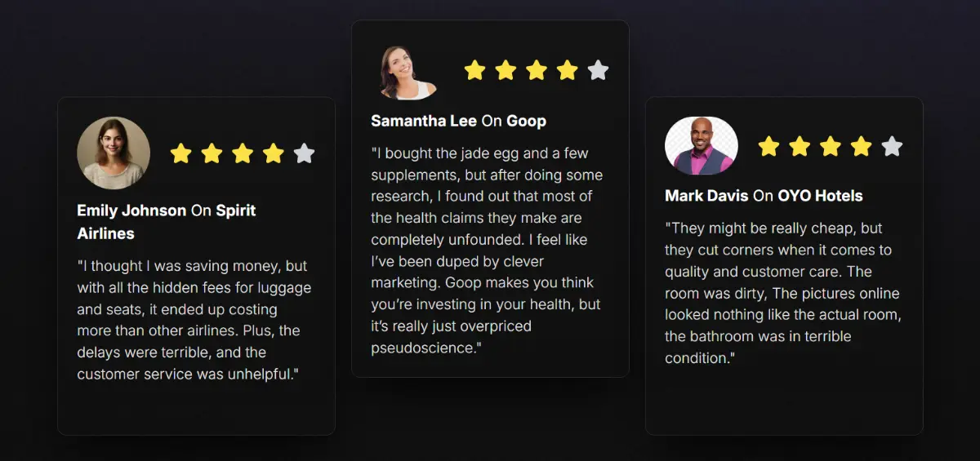This screenshot has width=980, height=461.
Task: Click the fourth star on Samantha Lee's review
Action: [x=567, y=70]
